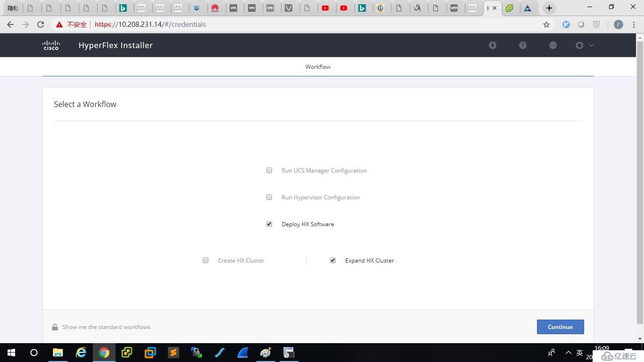Uncheck the Expand HX Cluster checkbox
Image resolution: width=644 pixels, height=362 pixels.
point(333,260)
